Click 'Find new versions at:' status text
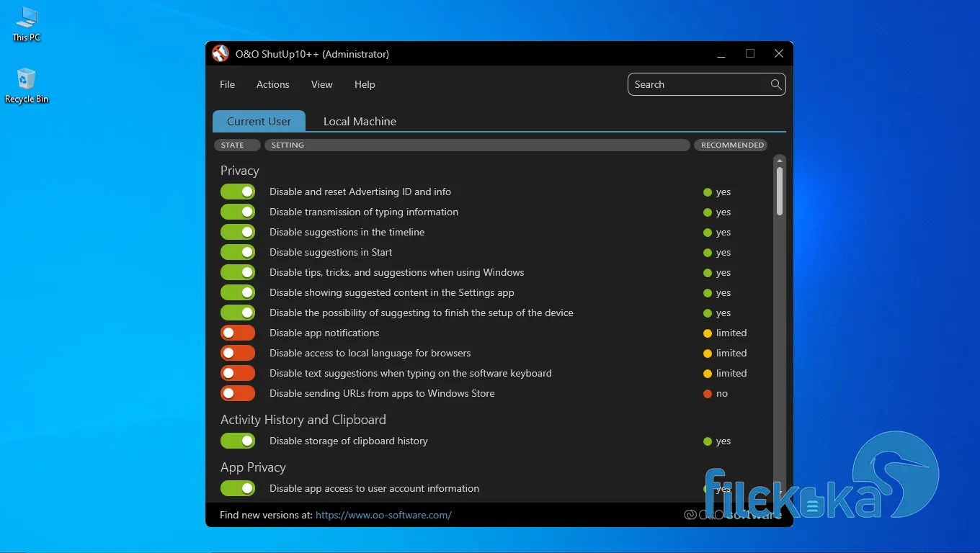 (x=266, y=515)
